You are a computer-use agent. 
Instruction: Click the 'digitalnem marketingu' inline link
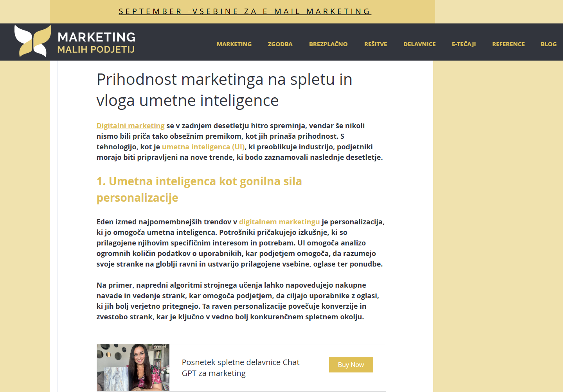coord(279,222)
